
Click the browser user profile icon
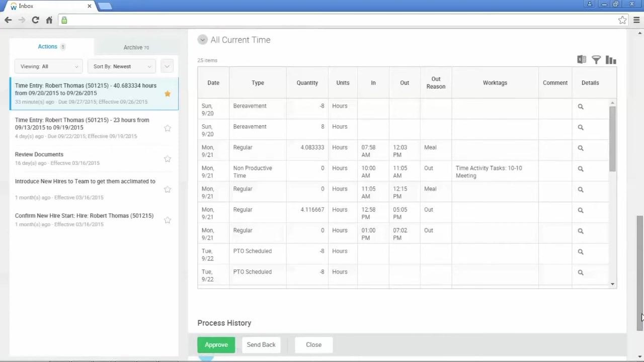tap(590, 4)
